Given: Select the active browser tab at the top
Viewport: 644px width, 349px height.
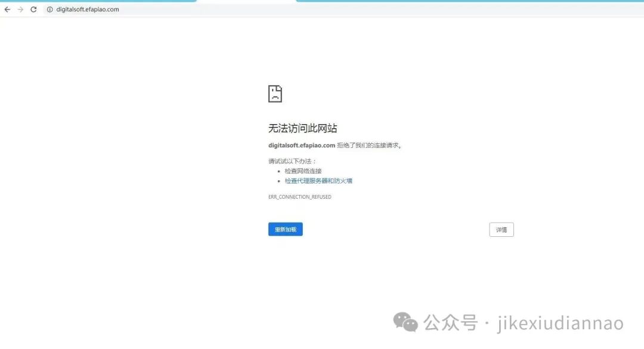Looking at the screenshot, I should point(246,1).
